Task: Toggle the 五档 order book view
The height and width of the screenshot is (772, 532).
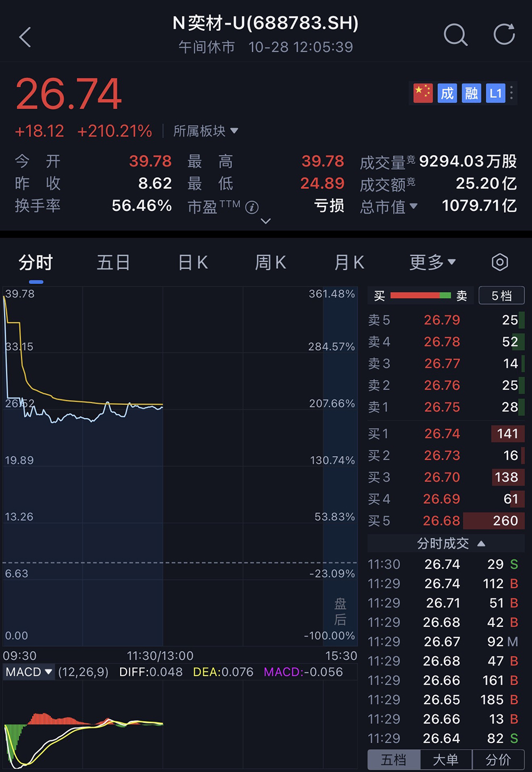Action: click(x=393, y=759)
